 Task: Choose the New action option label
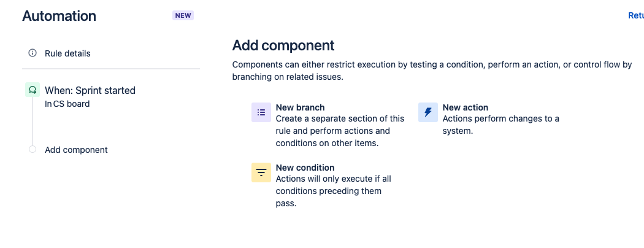point(465,107)
